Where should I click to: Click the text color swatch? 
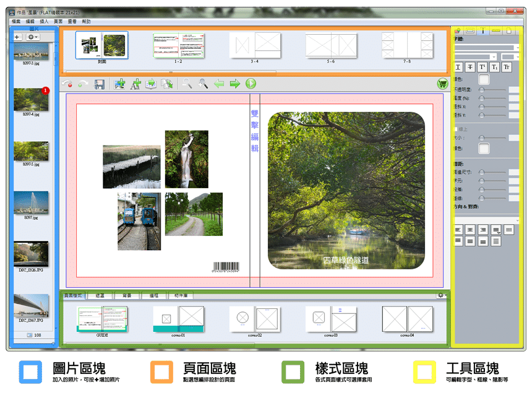pos(484,79)
